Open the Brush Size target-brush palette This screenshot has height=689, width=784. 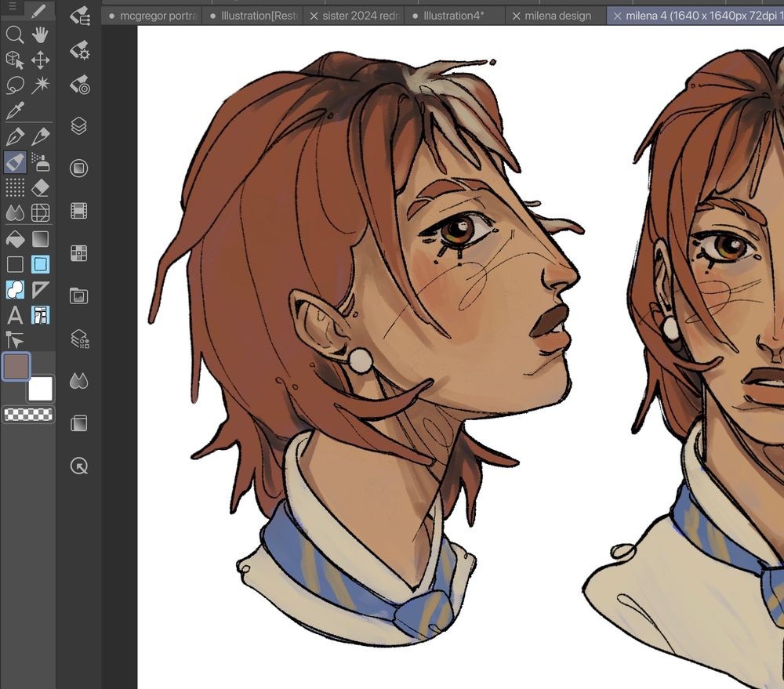79,85
